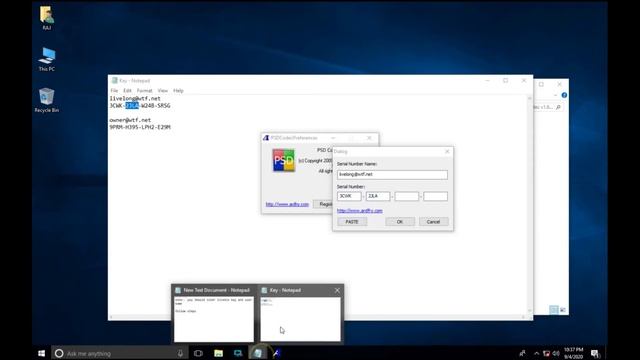Viewport: 640px width, 360px height.
Task: Open the Format menu in Notepad
Action: point(144,91)
